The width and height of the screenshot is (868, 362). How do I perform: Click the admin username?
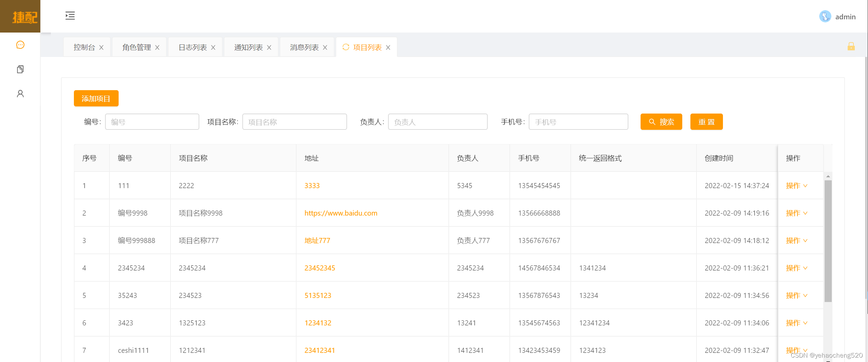(845, 17)
